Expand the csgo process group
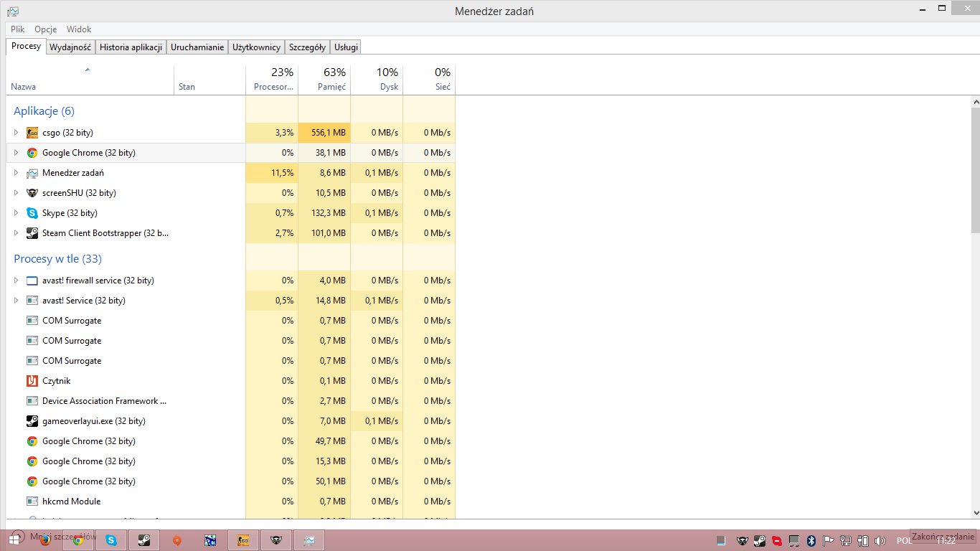This screenshot has height=551, width=980. tap(16, 133)
